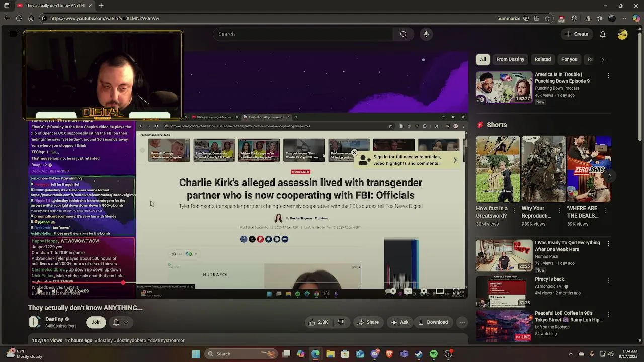This screenshot has height=362, width=644.
Task: Switch player to theater mode
Action: pyautogui.click(x=440, y=292)
